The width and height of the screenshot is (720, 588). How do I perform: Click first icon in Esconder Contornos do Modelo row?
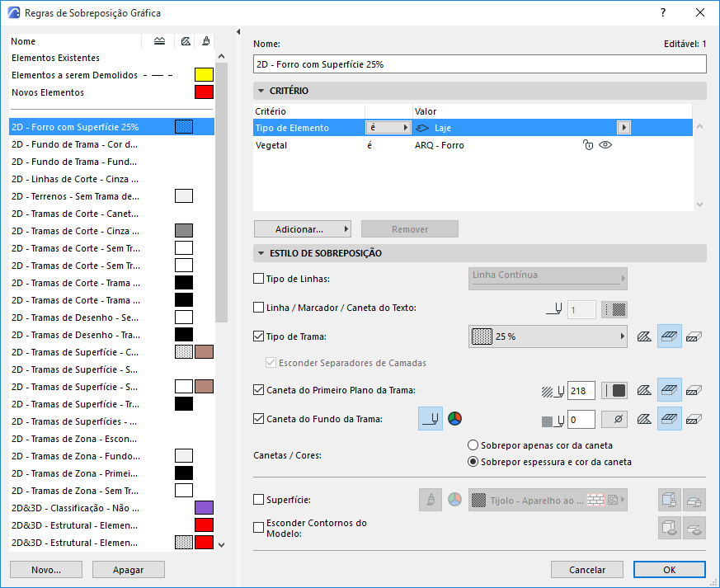[x=670, y=528]
